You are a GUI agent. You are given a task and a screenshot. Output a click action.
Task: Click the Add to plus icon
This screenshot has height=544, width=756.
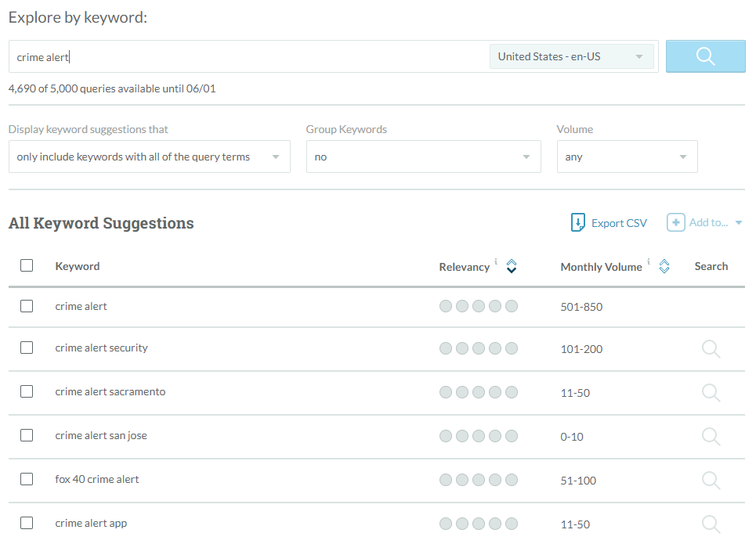(675, 223)
